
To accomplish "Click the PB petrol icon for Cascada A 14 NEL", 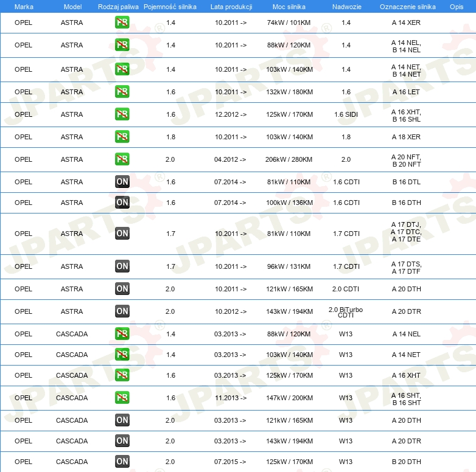I will click(122, 334).
